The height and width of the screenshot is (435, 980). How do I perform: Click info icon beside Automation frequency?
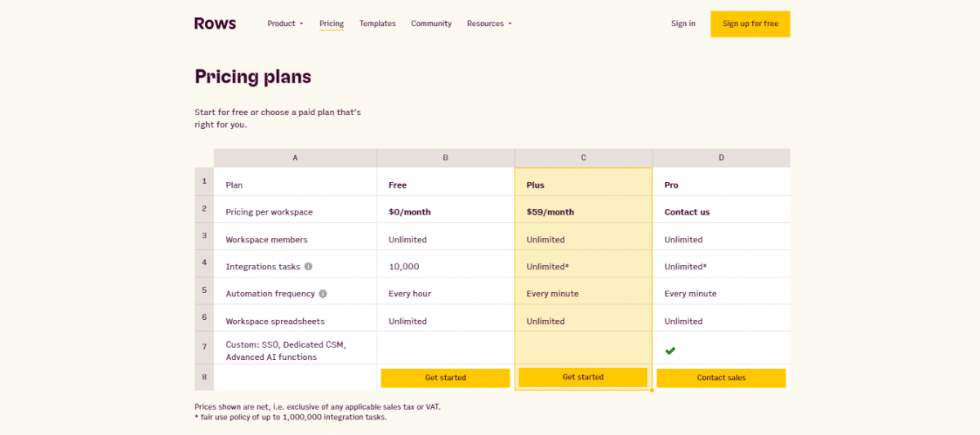323,294
